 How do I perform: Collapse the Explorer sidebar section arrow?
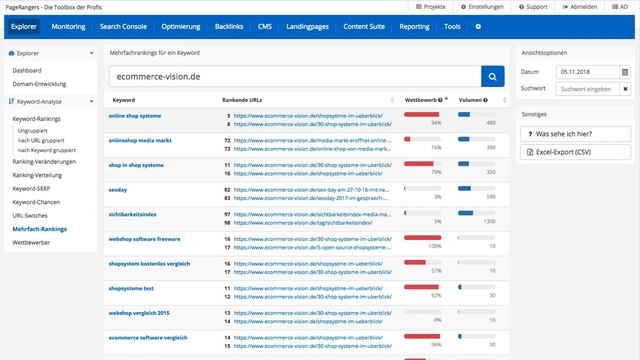[x=91, y=53]
